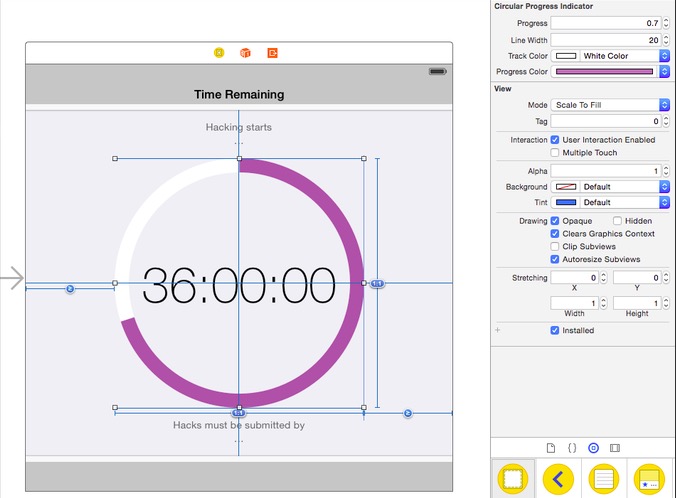The width and height of the screenshot is (676, 498).
Task: Click the Stretching Width stepper
Action: coord(604,303)
